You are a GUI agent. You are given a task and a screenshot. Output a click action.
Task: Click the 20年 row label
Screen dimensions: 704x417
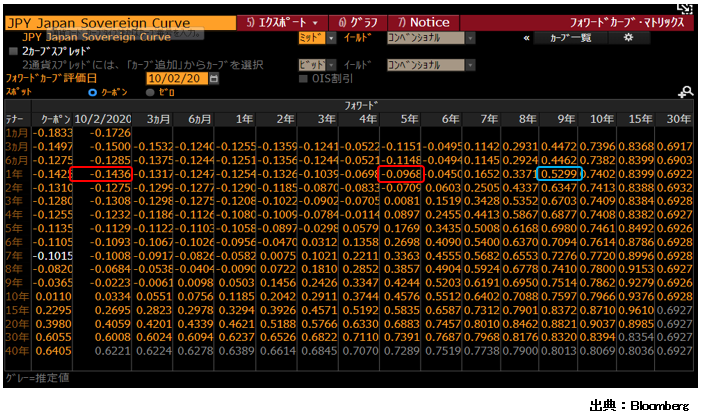[15, 324]
